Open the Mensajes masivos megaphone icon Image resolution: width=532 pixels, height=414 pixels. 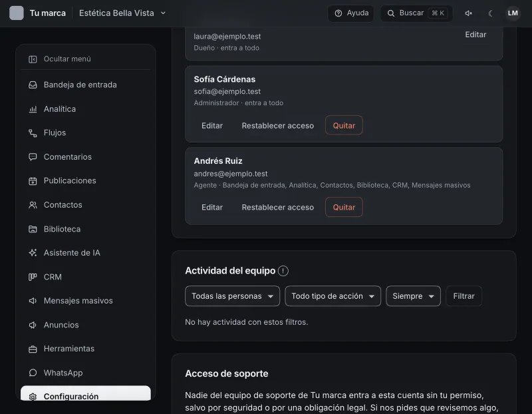(x=33, y=301)
